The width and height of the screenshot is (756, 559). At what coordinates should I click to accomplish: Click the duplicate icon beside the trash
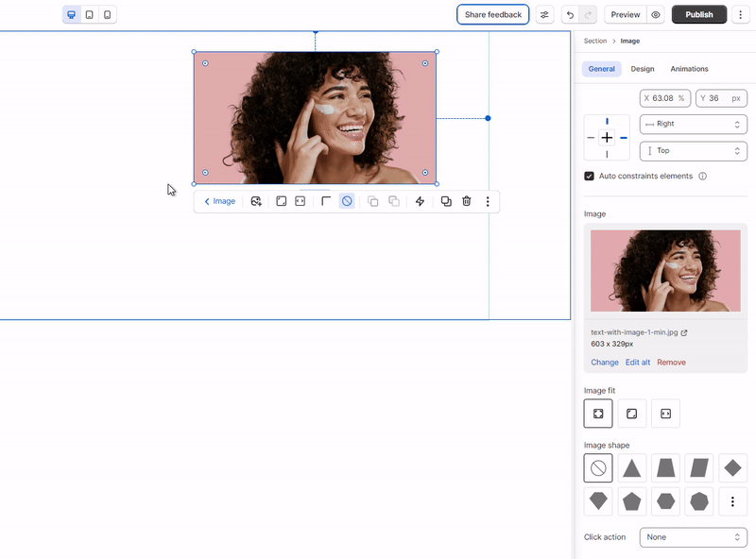446,201
